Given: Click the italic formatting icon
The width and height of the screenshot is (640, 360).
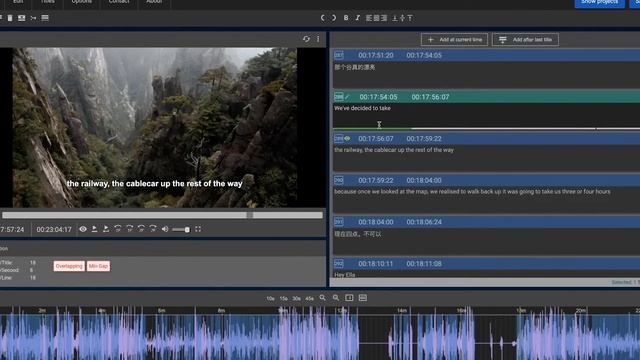Looking at the screenshot, I should tap(358, 18).
